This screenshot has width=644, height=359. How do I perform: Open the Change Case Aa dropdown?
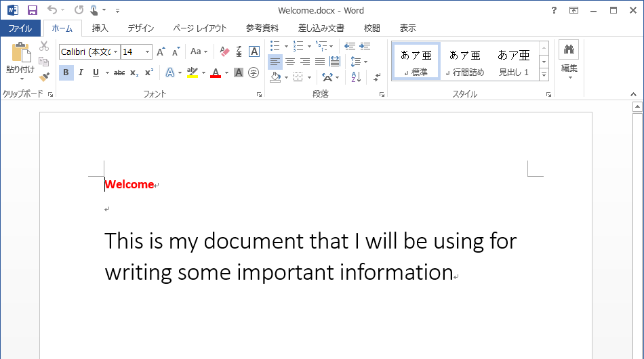[199, 51]
